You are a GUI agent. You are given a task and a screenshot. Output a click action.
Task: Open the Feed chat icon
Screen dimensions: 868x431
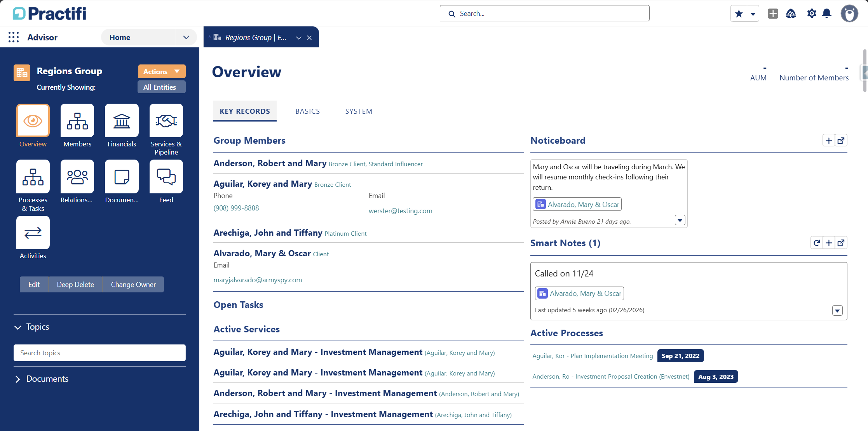tap(166, 176)
